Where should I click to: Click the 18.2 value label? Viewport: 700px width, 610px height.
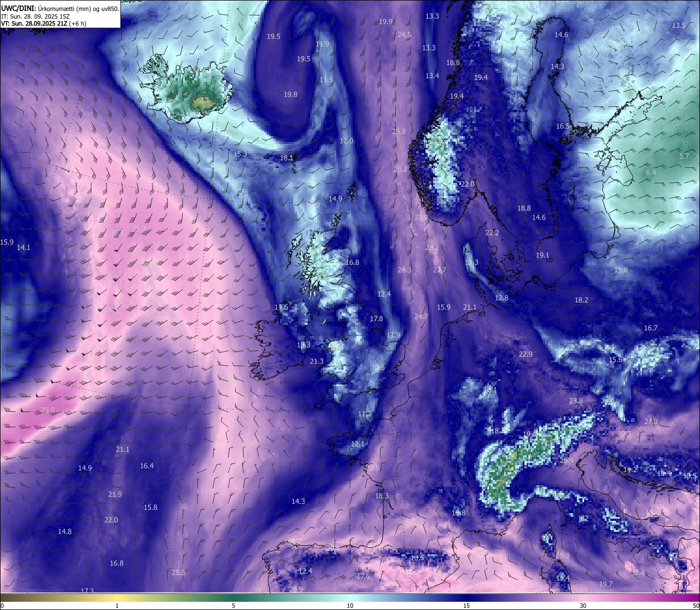point(581,300)
